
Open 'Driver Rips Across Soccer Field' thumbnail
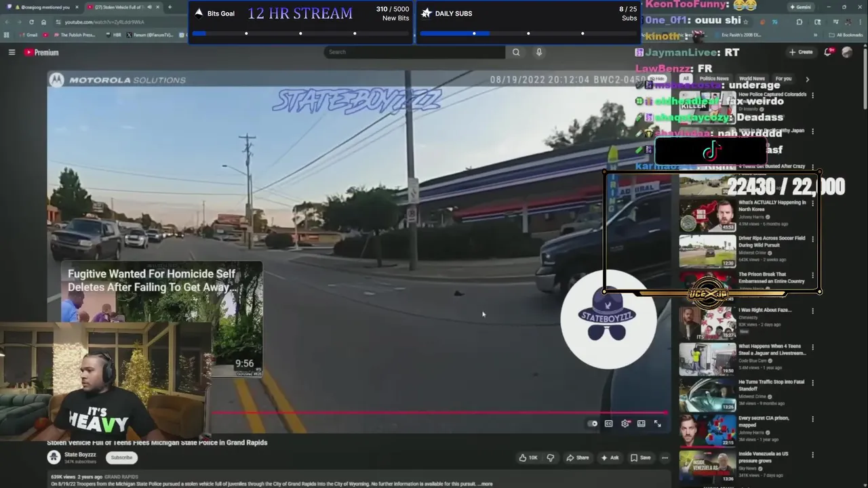coord(707,251)
